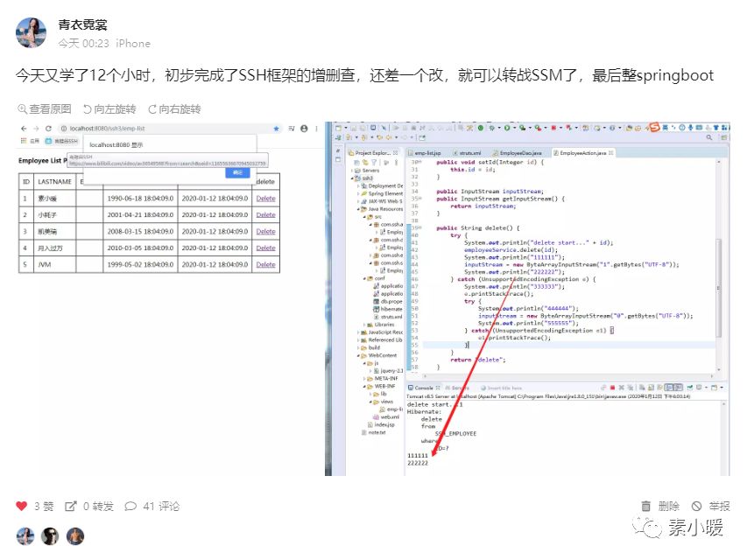The height and width of the screenshot is (560, 747).
Task: Open second liker's avatar below post
Action: [x=50, y=536]
